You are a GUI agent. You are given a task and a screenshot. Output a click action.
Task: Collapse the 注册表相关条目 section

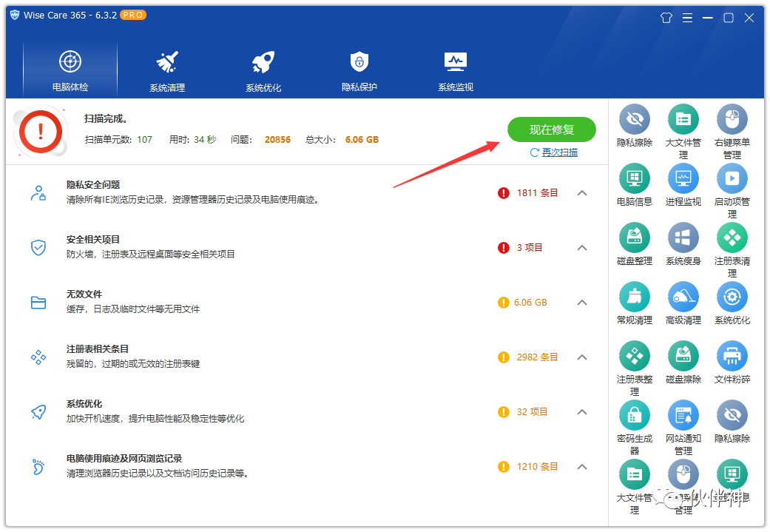coord(582,357)
